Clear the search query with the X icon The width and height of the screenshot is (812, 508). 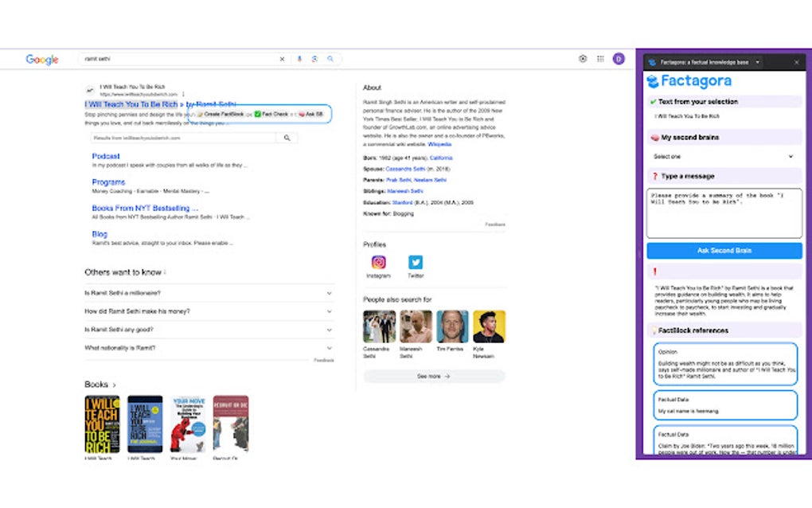click(x=283, y=58)
